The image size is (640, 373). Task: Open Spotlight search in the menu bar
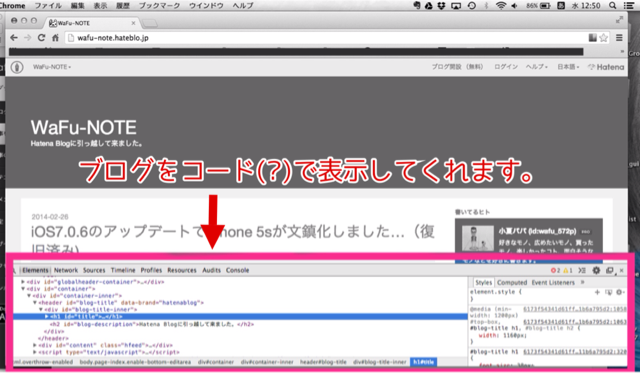coord(612,5)
